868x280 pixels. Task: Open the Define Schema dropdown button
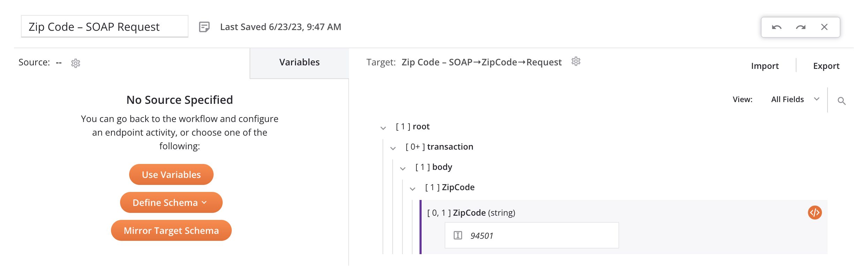pos(171,202)
